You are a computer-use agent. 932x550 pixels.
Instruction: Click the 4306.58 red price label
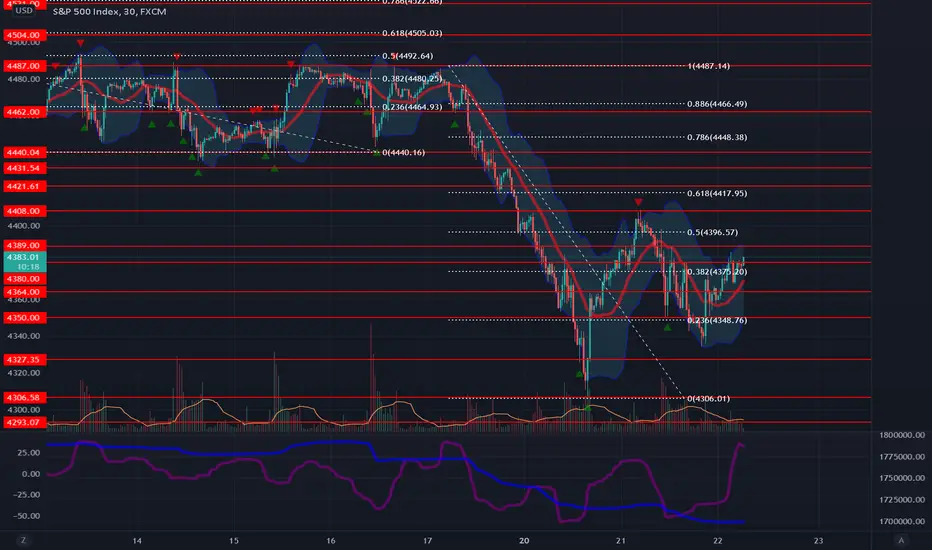[x=24, y=397]
